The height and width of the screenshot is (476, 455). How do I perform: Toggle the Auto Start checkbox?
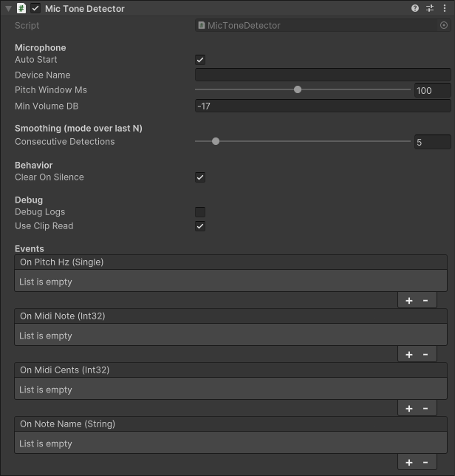click(200, 60)
